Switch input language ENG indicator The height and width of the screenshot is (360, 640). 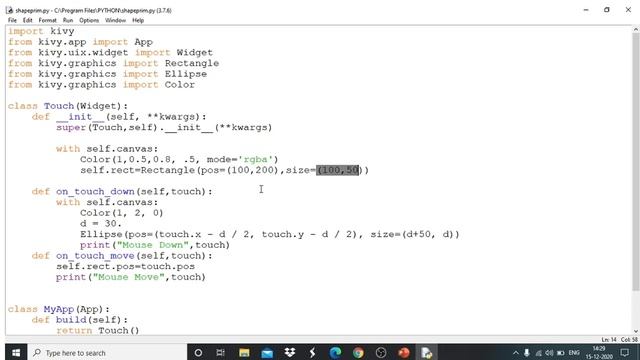click(574, 353)
